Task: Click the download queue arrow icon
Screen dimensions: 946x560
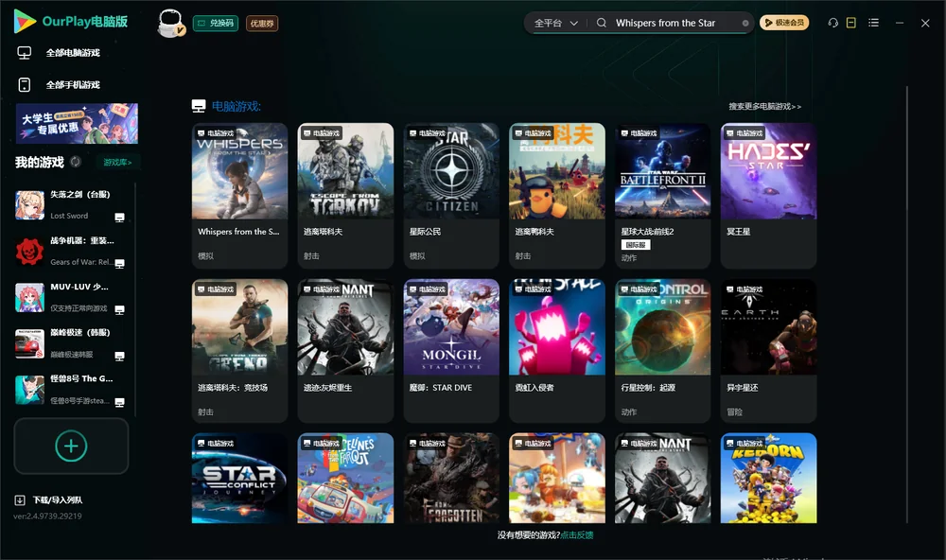Action: coord(19,500)
